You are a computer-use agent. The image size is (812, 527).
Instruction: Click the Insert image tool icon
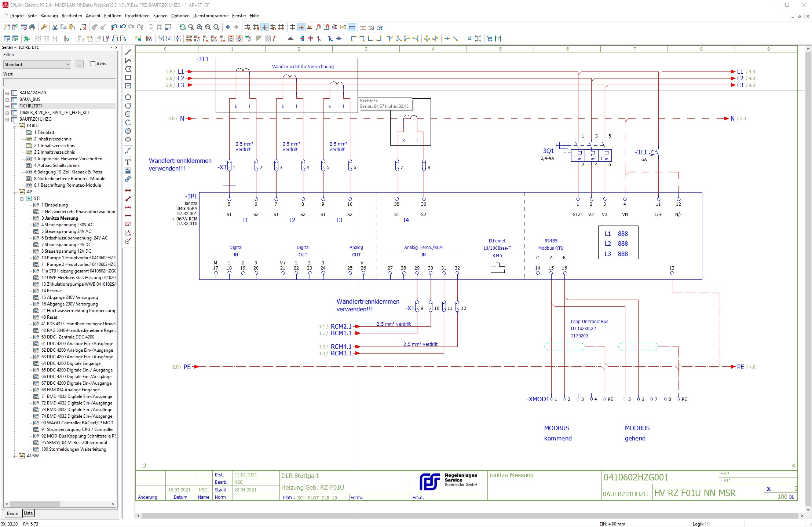tap(128, 171)
